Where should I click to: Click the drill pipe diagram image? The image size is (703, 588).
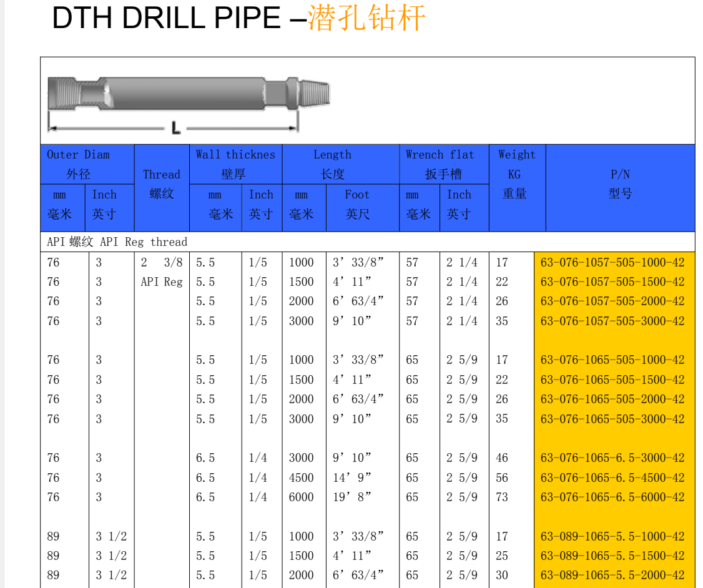click(189, 101)
